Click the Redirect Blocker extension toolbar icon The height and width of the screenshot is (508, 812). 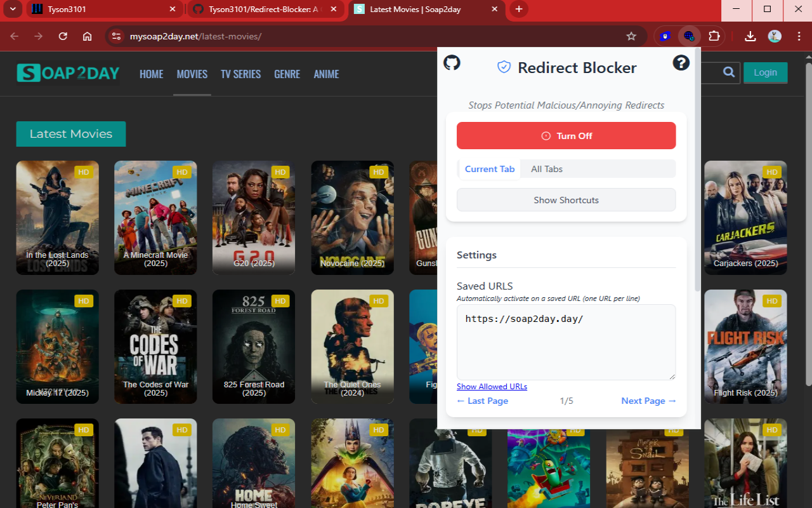coord(689,36)
